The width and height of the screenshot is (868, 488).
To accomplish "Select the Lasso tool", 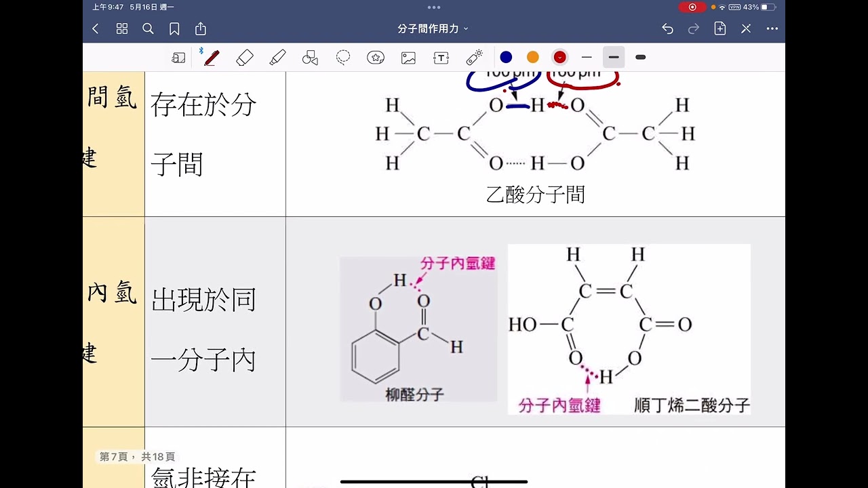I will (343, 58).
